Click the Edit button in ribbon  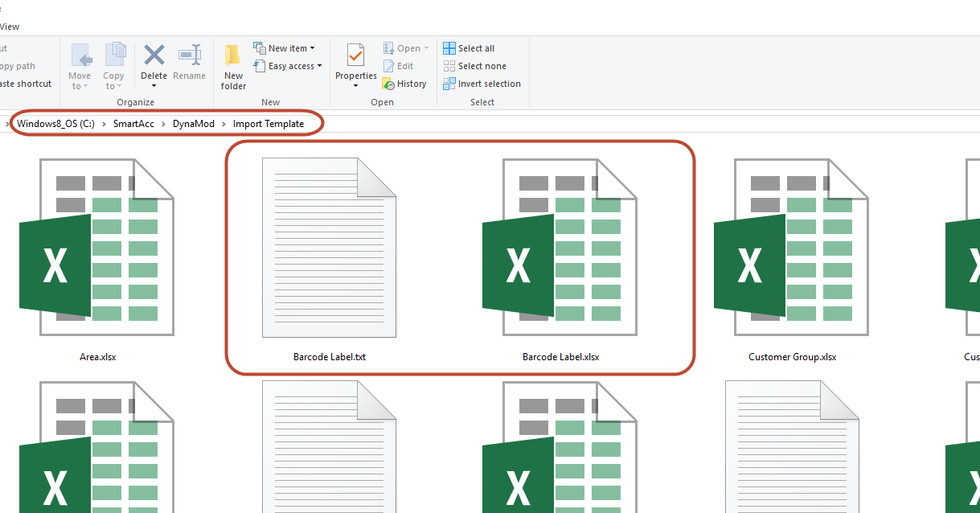click(x=399, y=66)
